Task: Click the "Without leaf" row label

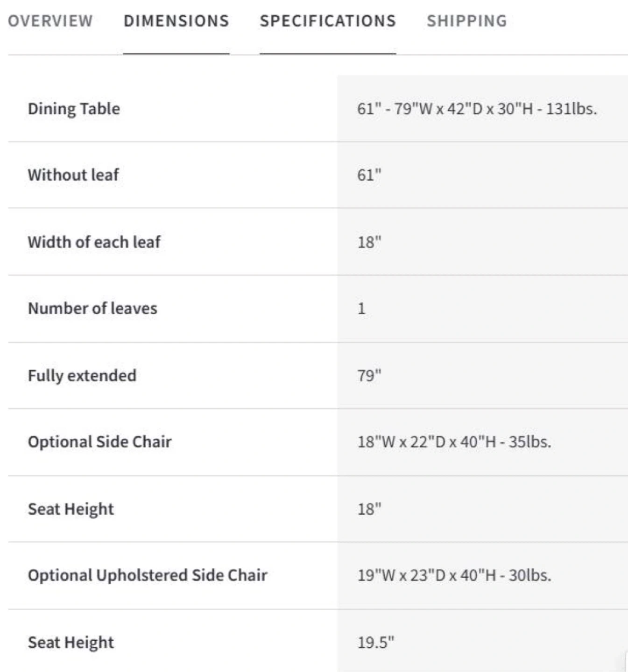Action: point(73,175)
